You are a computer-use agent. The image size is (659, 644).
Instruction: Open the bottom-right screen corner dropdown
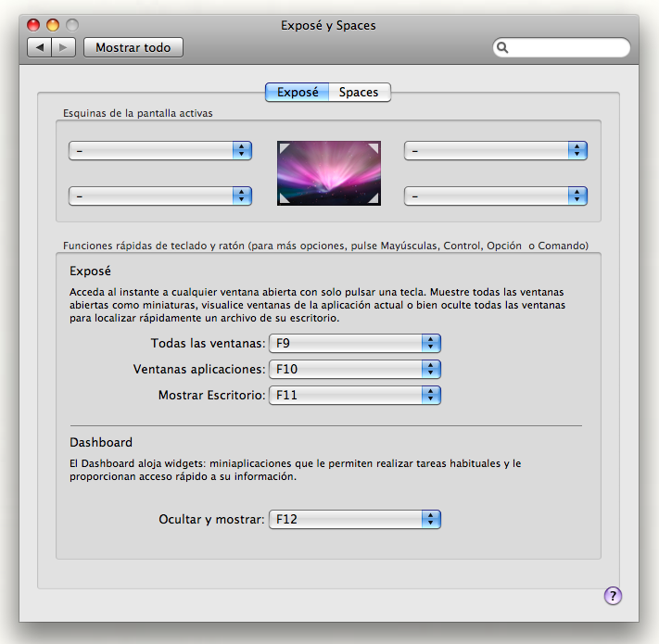pyautogui.click(x=496, y=196)
